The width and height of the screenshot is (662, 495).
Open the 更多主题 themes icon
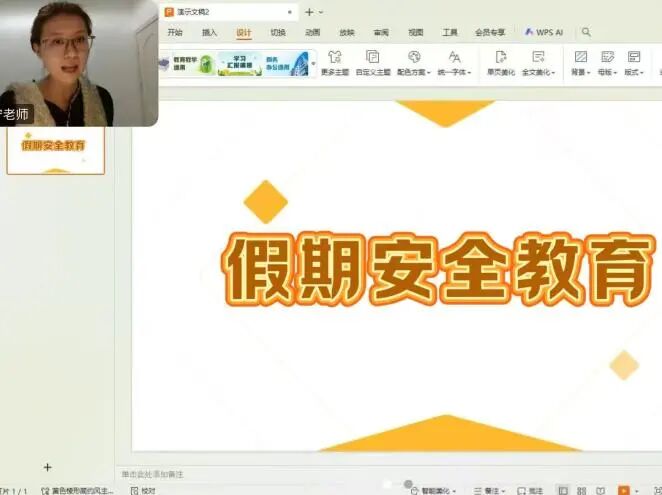click(335, 57)
